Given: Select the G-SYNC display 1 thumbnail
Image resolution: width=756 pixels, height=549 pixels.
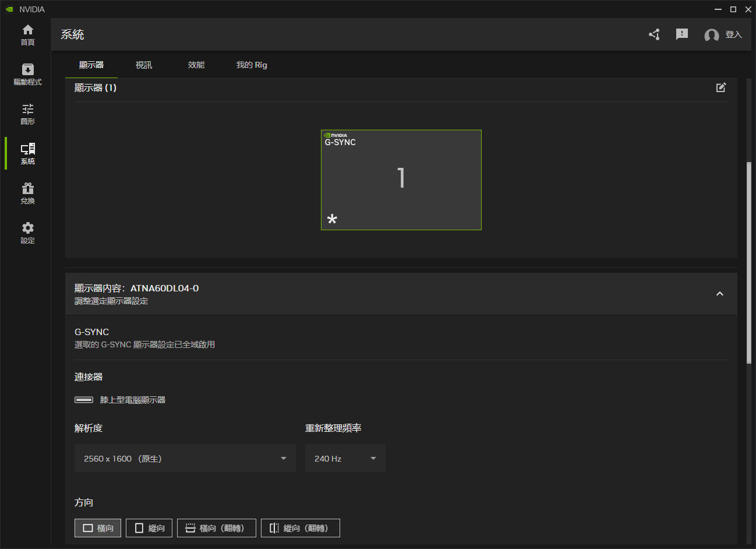Looking at the screenshot, I should point(401,180).
